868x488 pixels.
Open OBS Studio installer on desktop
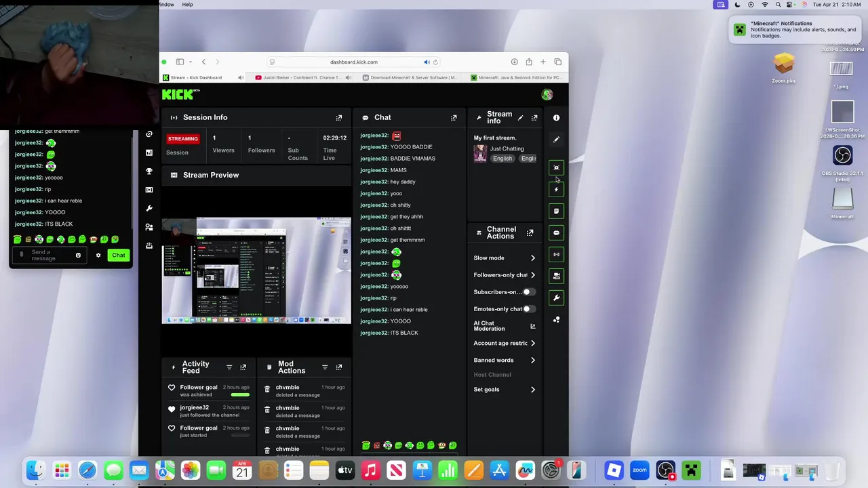842,164
